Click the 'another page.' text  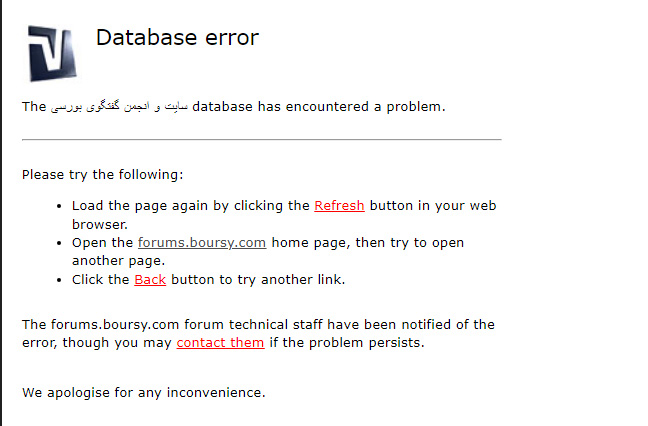click(118, 261)
